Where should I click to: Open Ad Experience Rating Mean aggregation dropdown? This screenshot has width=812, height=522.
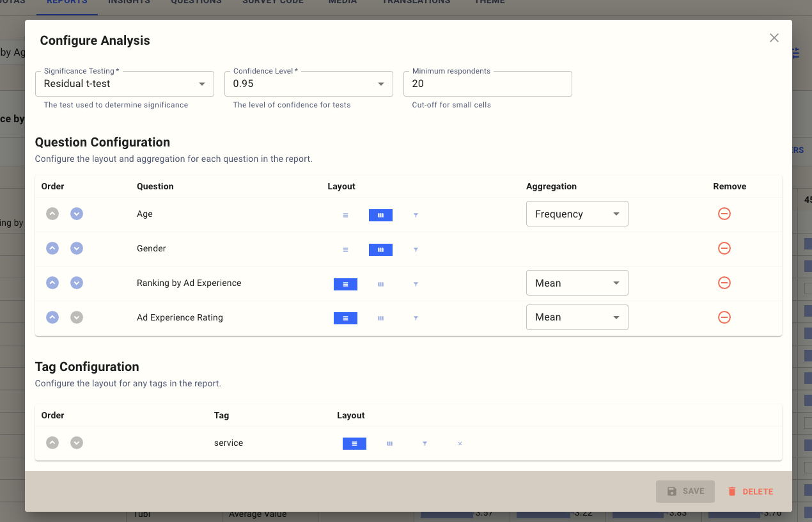(x=577, y=317)
